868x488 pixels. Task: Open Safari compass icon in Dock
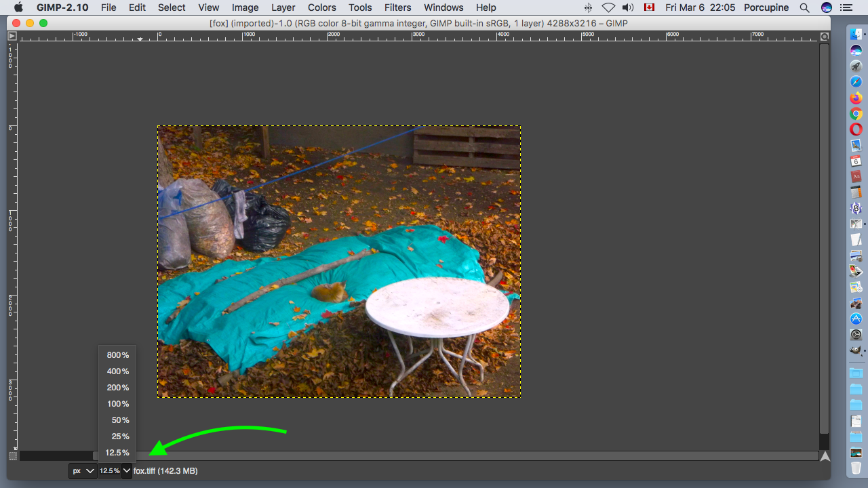tap(856, 82)
